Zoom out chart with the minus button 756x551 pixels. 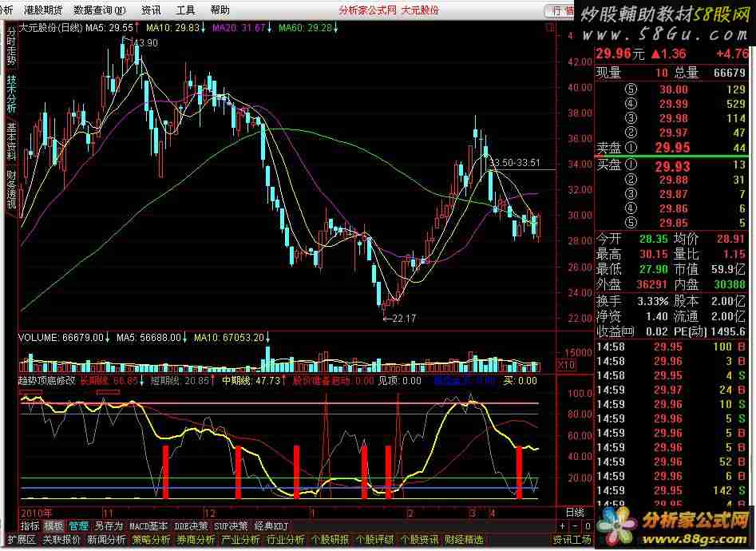[x=576, y=526]
